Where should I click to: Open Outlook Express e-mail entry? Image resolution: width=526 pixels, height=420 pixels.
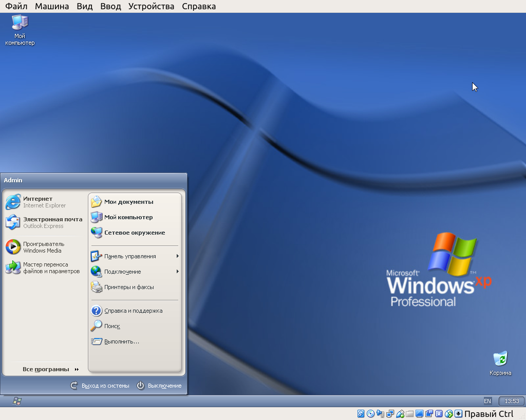pos(44,222)
